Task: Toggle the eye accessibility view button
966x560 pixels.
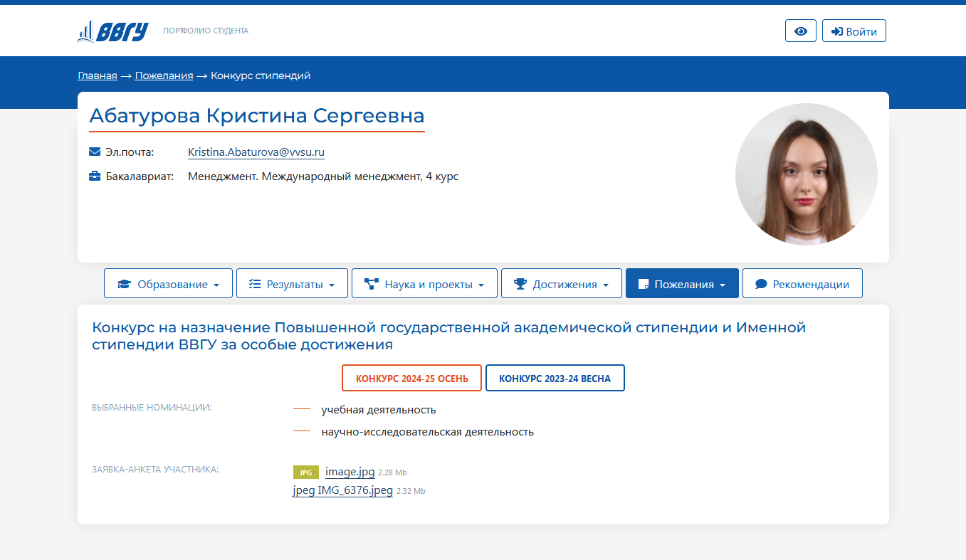Action: pos(801,31)
